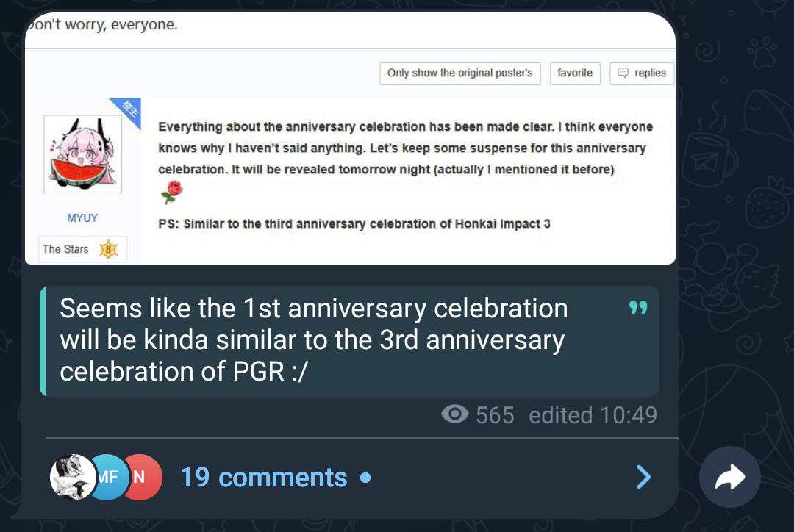Click the eye views icon
The height and width of the screenshot is (532, 794).
pos(455,414)
